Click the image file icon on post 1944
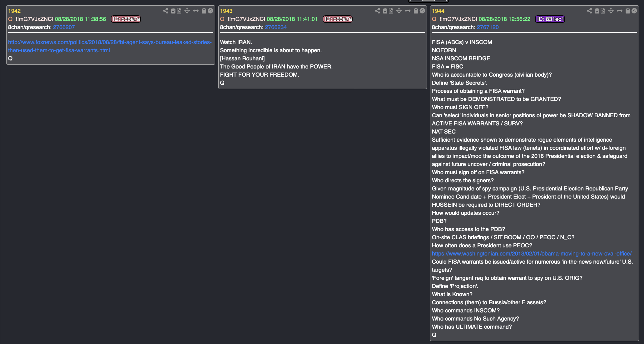Image resolution: width=644 pixels, height=344 pixels. (603, 11)
